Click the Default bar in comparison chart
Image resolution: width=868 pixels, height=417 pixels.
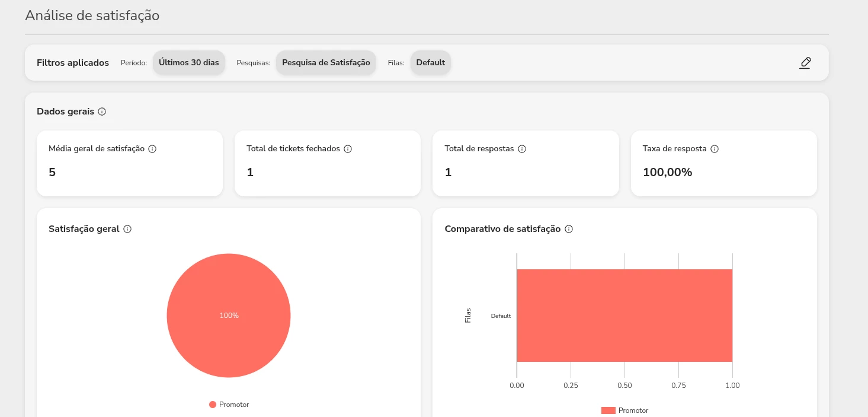tap(624, 316)
